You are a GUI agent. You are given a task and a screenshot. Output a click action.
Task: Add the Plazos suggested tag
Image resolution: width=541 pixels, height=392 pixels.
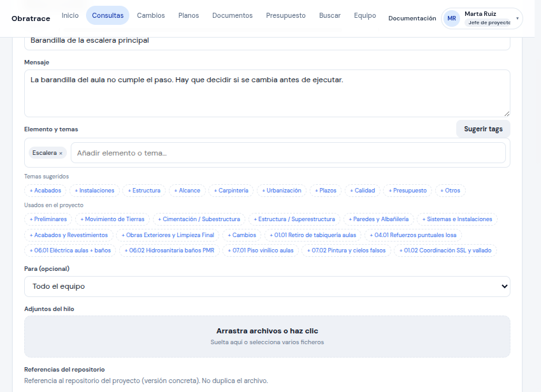click(326, 191)
